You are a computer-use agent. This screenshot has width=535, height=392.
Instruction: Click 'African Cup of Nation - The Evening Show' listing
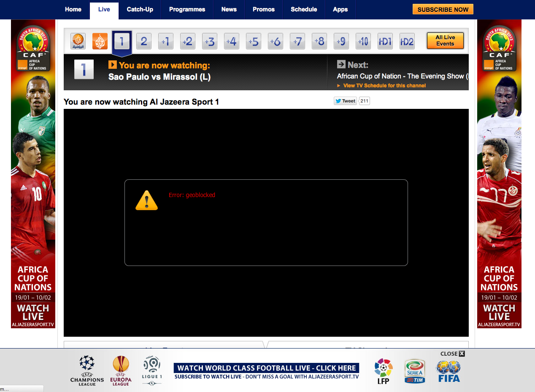pos(403,76)
